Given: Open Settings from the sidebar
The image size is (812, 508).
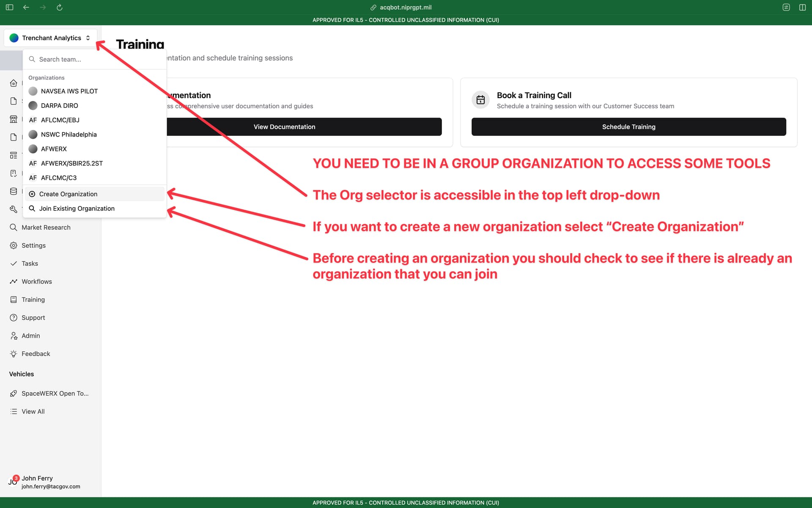Looking at the screenshot, I should [33, 246].
